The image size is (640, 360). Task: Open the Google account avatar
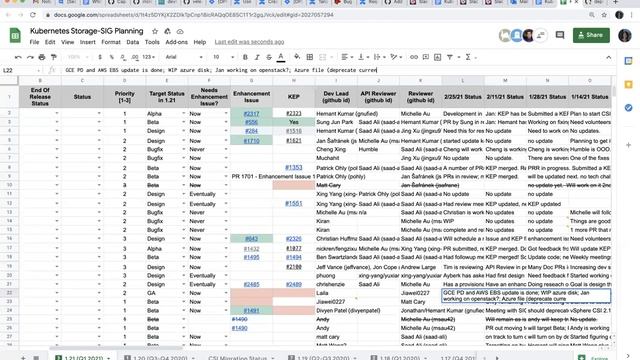click(x=624, y=35)
